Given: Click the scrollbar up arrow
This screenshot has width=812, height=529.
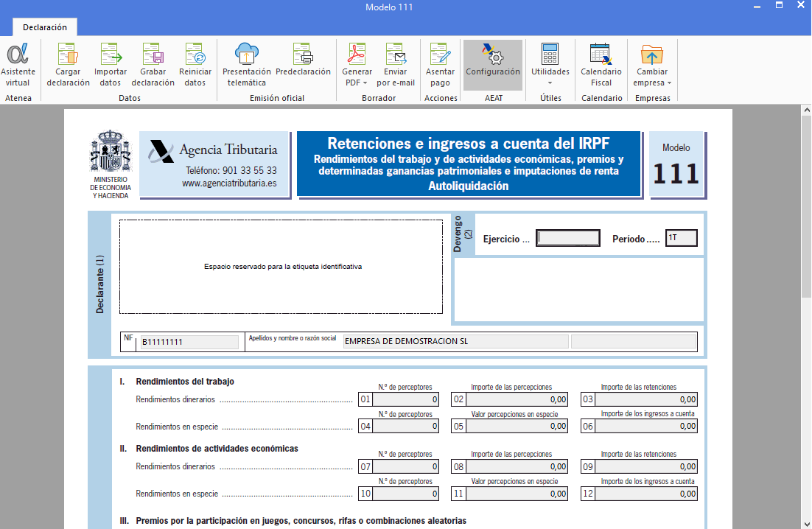Looking at the screenshot, I should [806, 110].
